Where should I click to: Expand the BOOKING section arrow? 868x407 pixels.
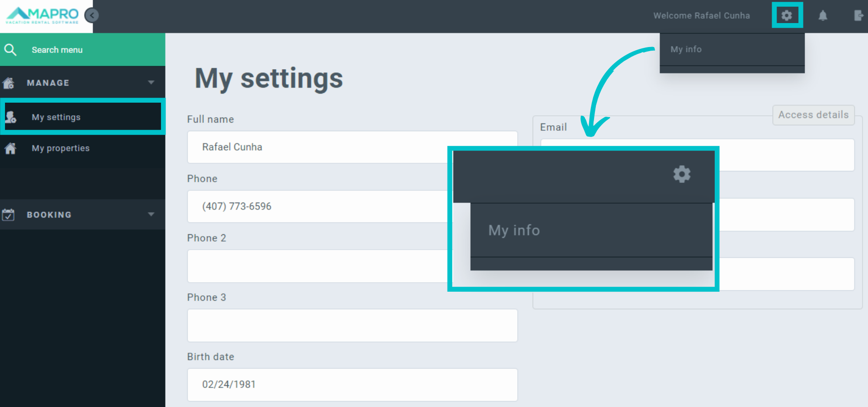click(151, 214)
